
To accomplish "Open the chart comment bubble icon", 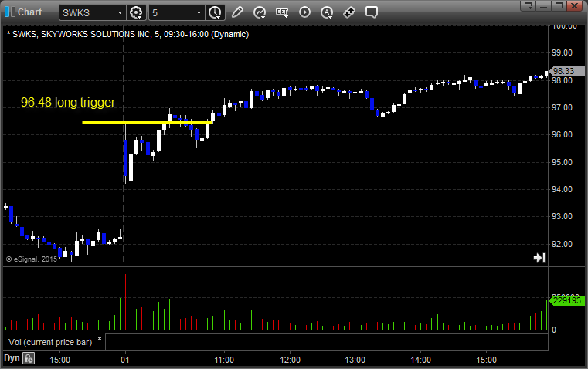I will click(x=371, y=12).
